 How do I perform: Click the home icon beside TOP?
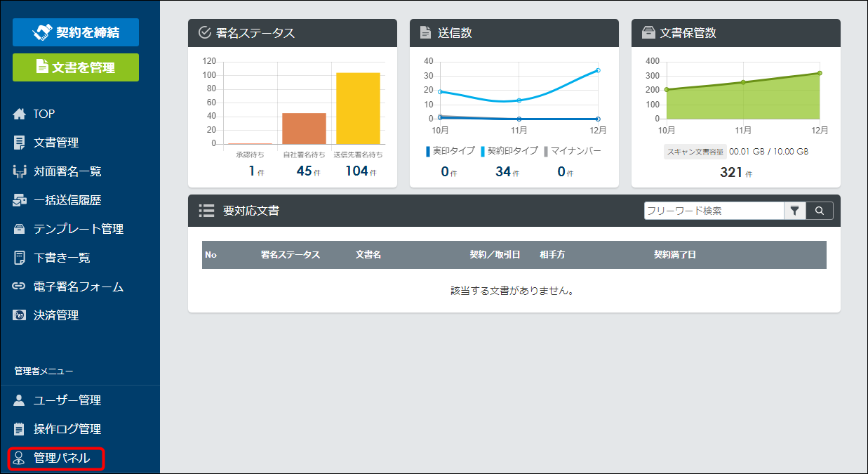[19, 114]
